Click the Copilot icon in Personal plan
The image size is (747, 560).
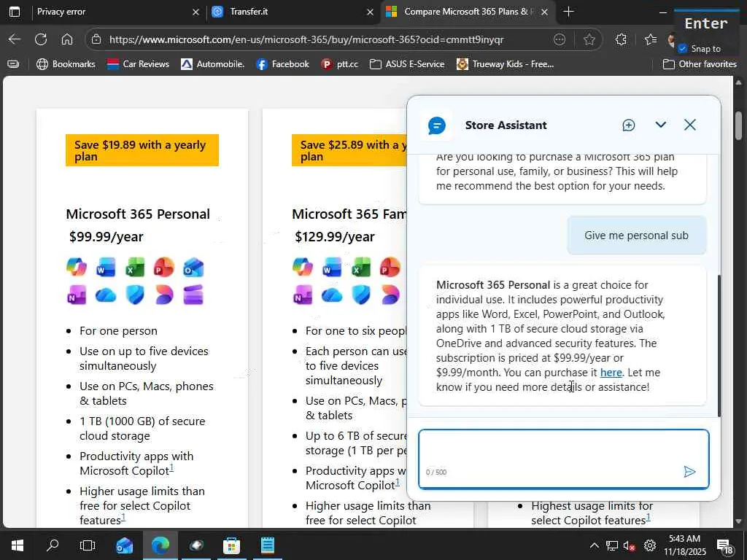[77, 267]
